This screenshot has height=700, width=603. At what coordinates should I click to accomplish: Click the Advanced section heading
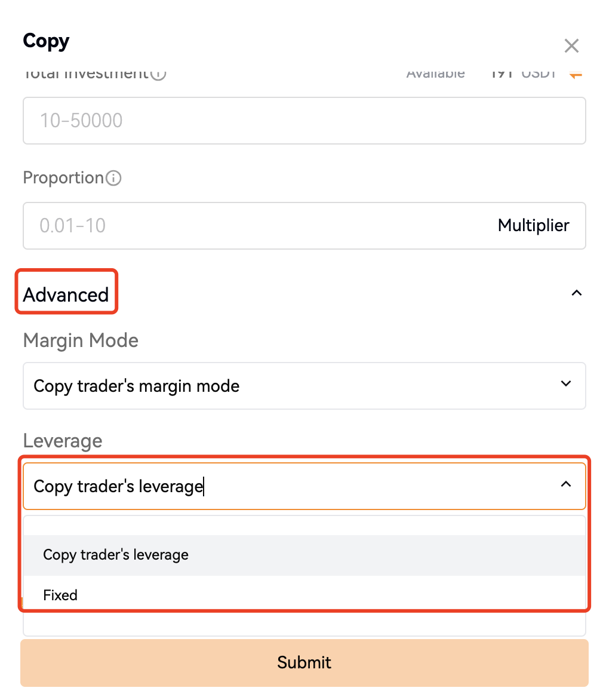click(66, 294)
